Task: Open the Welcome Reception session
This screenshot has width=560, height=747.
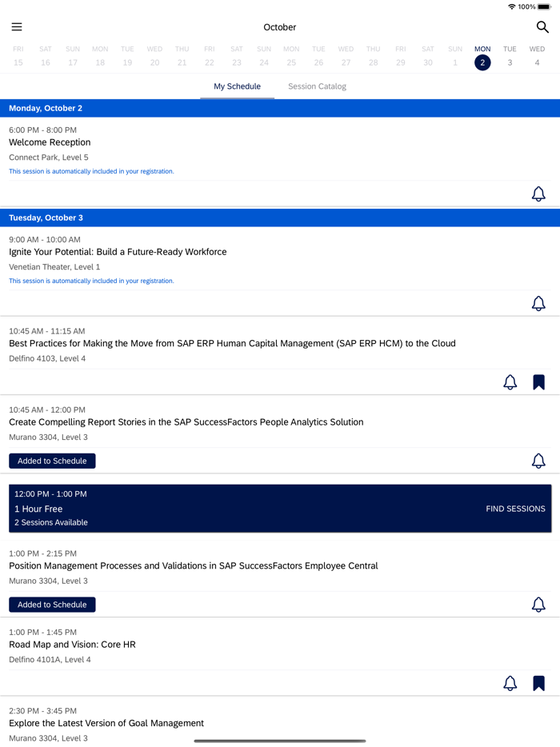Action: (x=50, y=142)
